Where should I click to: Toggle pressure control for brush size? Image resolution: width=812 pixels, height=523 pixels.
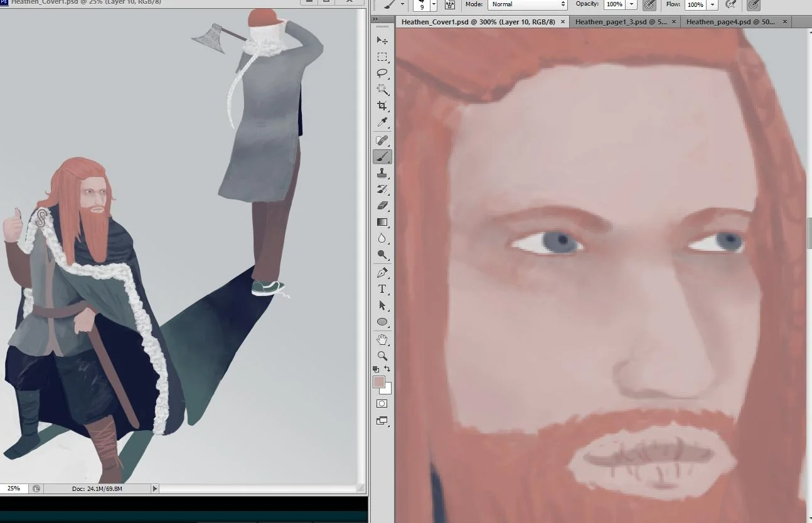click(x=754, y=4)
